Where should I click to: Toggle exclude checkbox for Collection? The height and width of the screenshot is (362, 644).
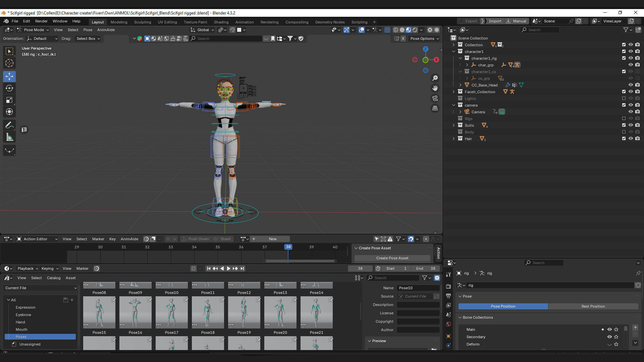pos(624,45)
